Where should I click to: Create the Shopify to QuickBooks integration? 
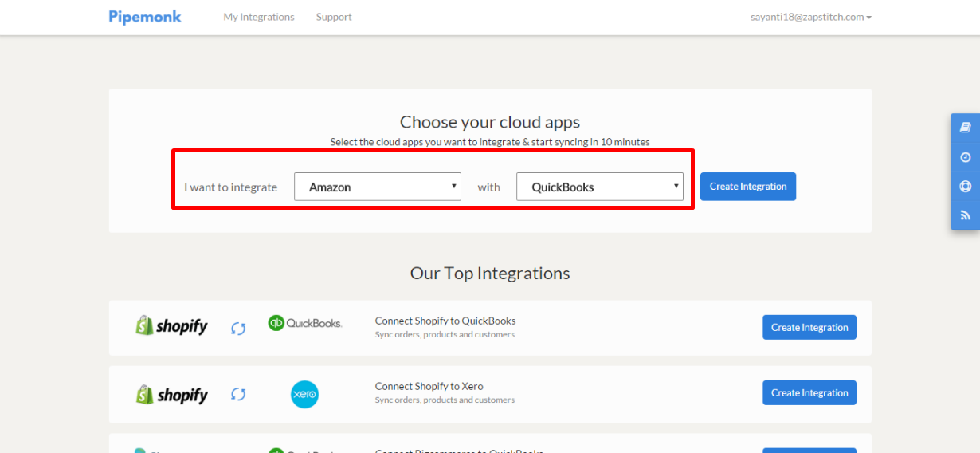[809, 327]
